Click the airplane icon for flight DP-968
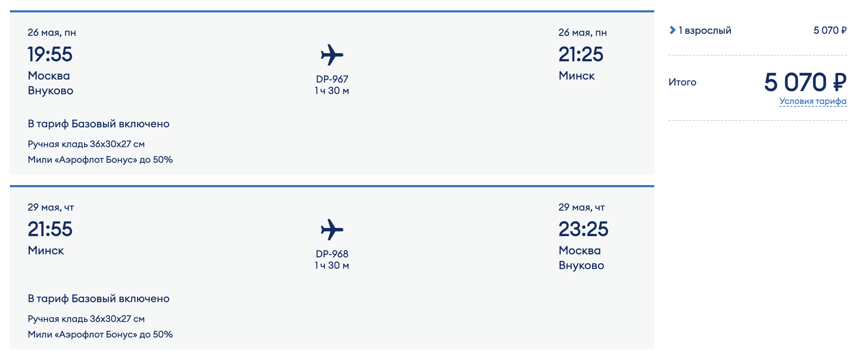The width and height of the screenshot is (868, 351). (332, 230)
